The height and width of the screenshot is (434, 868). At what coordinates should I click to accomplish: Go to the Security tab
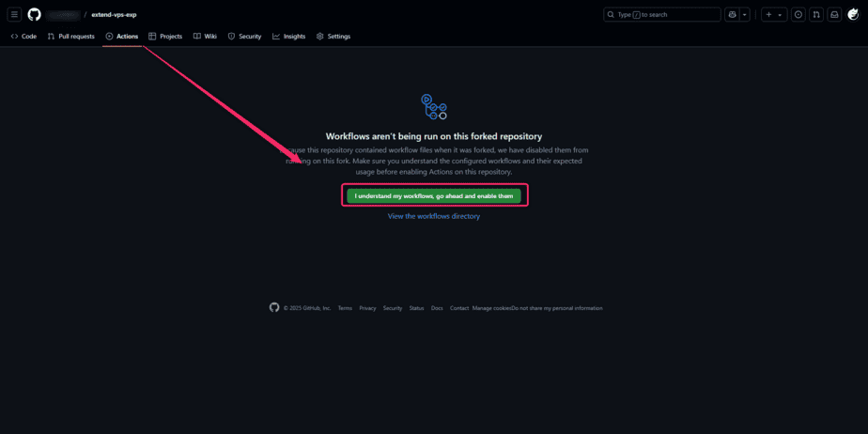point(244,37)
